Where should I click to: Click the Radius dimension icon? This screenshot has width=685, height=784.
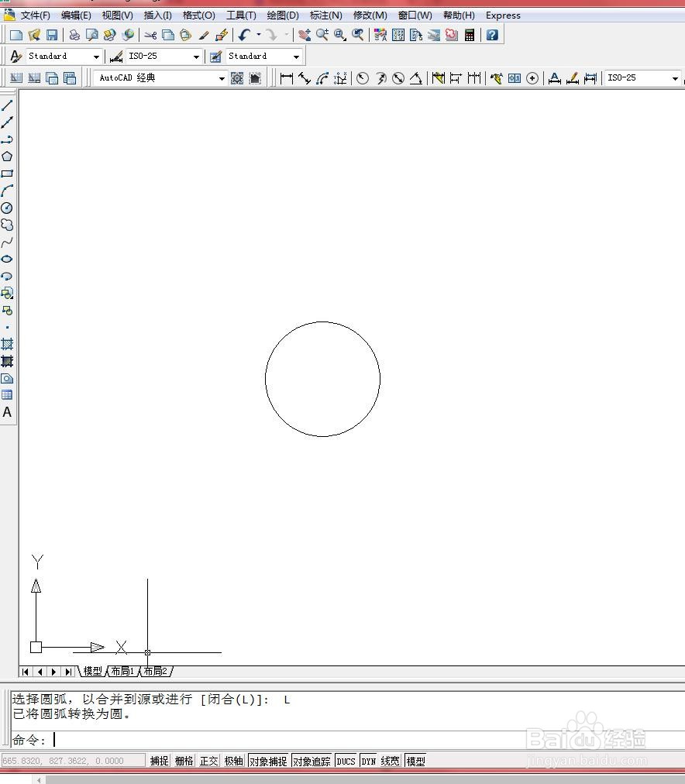coord(363,78)
